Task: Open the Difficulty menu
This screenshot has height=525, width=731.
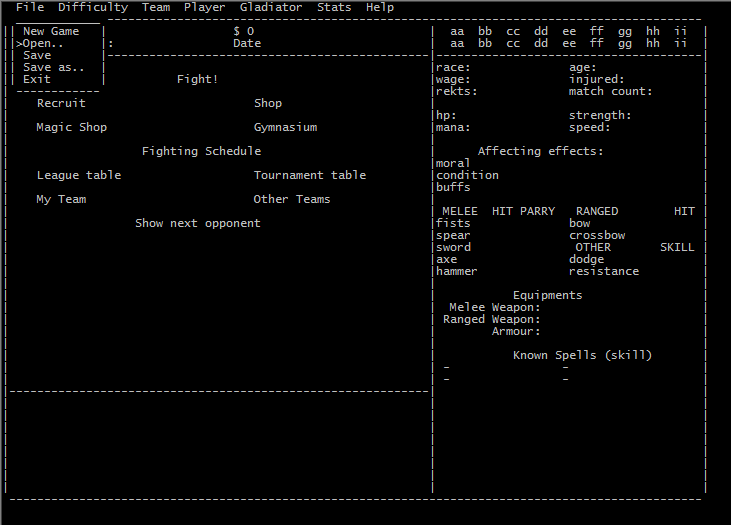Action: click(x=93, y=7)
